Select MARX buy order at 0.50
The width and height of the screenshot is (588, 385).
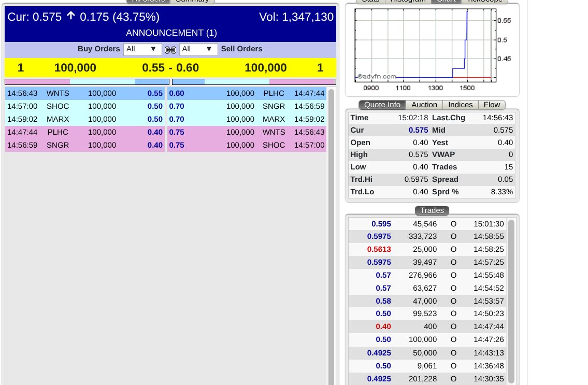[x=85, y=119]
